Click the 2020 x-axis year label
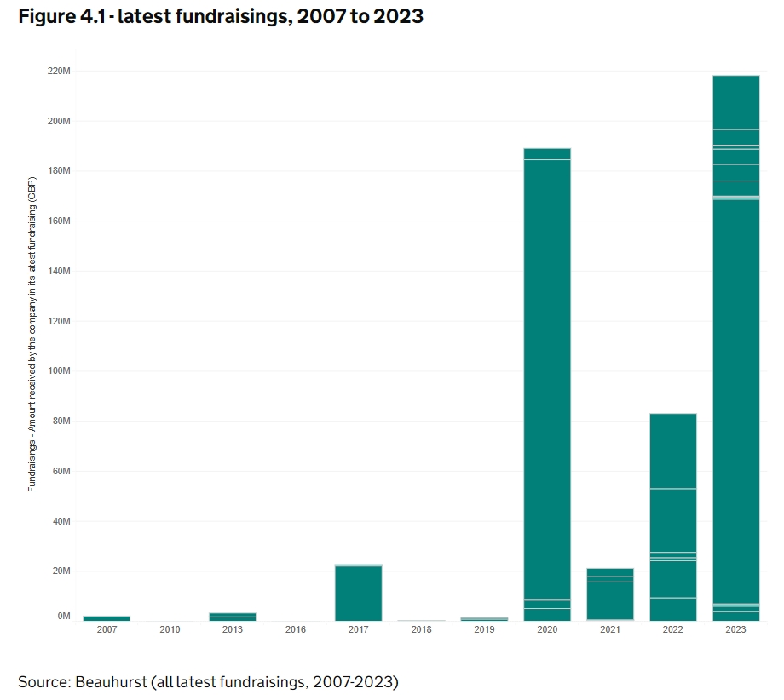The image size is (784, 700). click(x=546, y=630)
